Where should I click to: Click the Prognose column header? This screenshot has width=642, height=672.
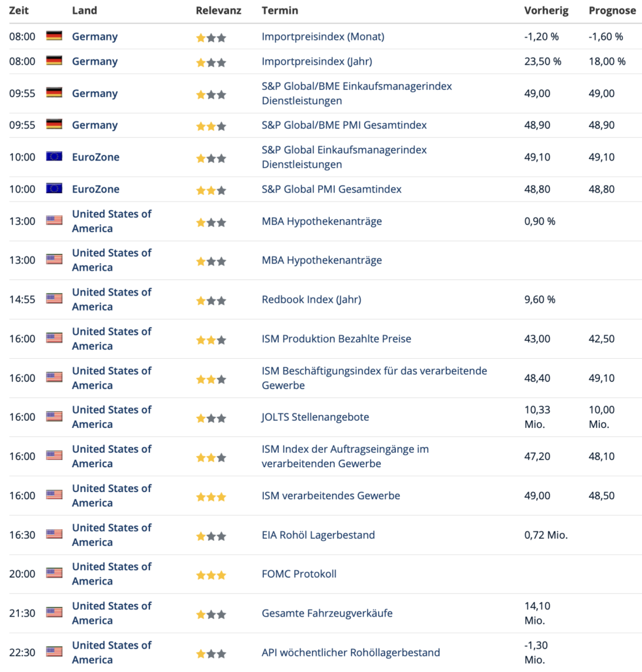click(612, 10)
